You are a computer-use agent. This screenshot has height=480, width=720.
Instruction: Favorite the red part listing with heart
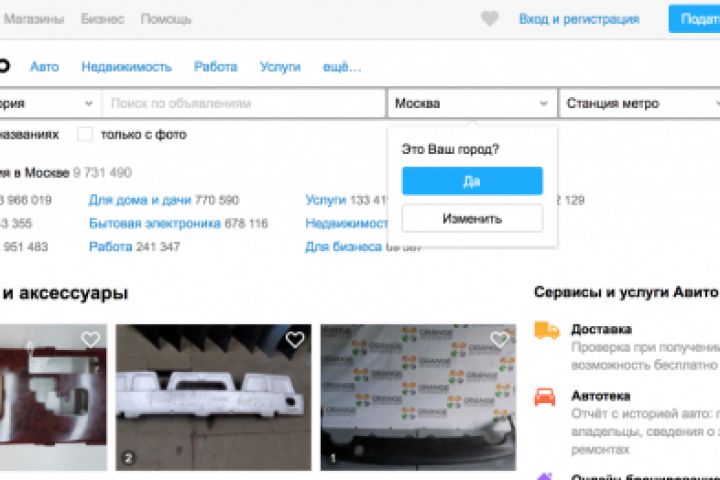pyautogui.click(x=90, y=339)
